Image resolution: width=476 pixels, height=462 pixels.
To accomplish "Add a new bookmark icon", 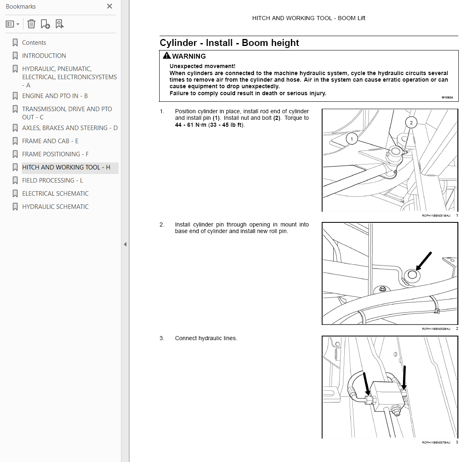I will pyautogui.click(x=45, y=24).
